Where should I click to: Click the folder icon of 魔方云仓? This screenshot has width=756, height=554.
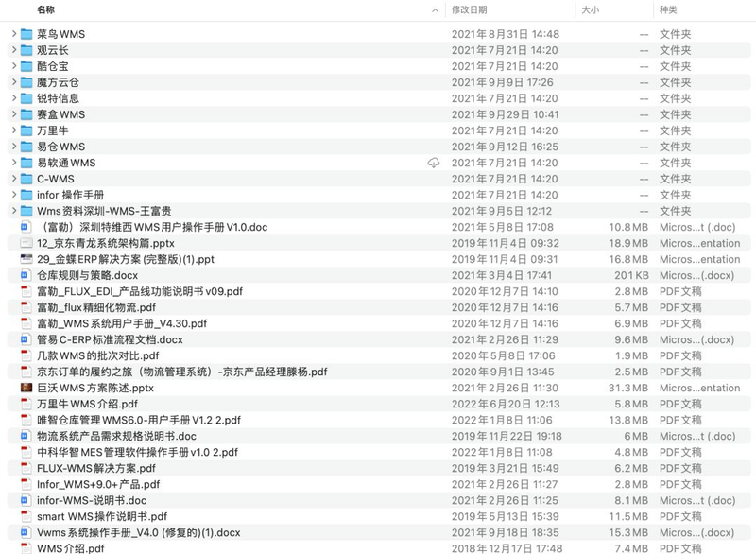click(28, 82)
